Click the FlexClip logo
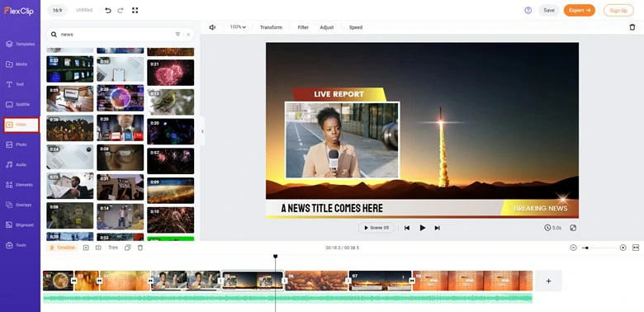The height and width of the screenshot is (312, 644). pos(19,11)
